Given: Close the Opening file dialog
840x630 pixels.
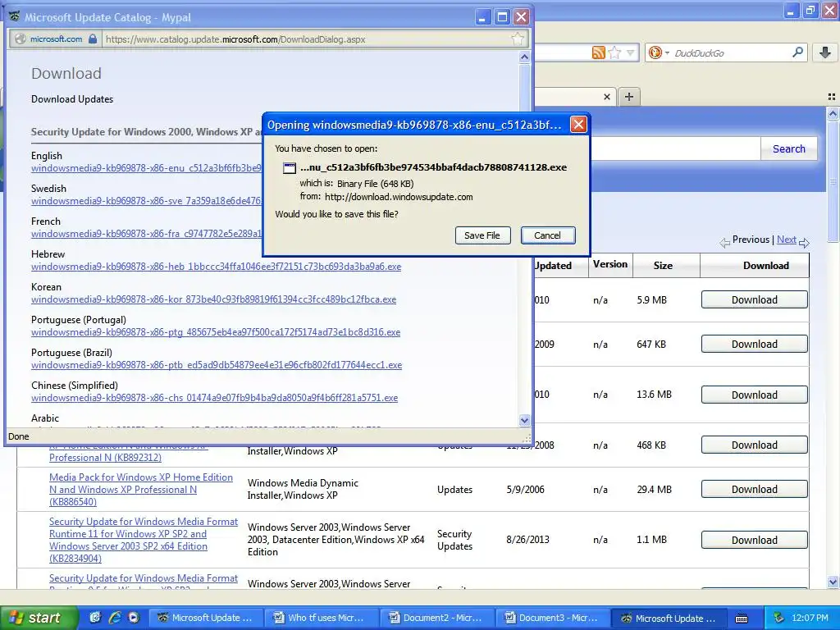Looking at the screenshot, I should click(x=578, y=125).
